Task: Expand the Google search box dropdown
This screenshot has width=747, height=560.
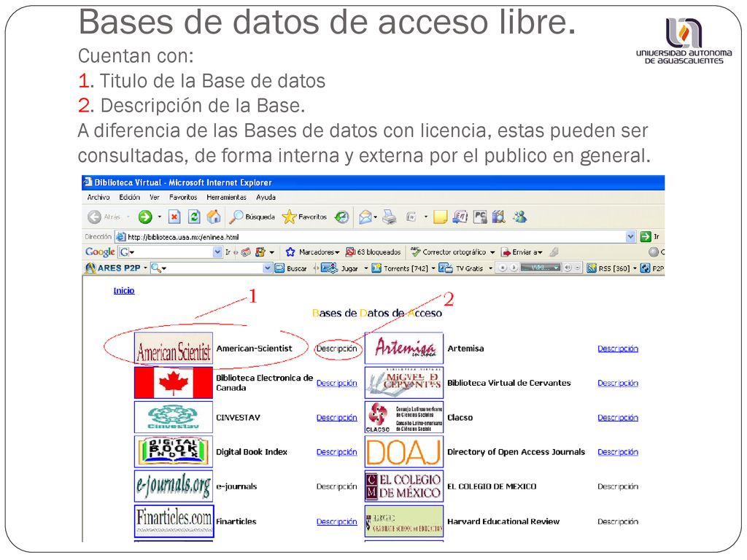Action: click(x=217, y=252)
